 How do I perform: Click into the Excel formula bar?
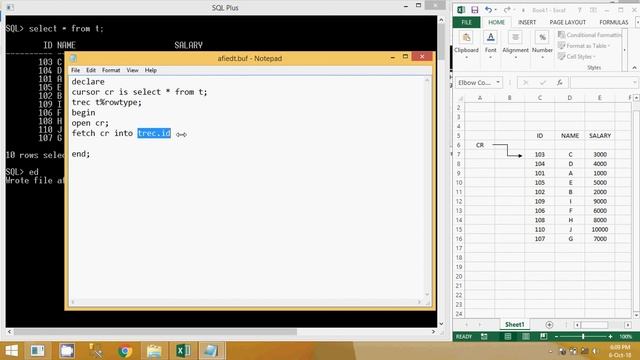(x=603, y=83)
